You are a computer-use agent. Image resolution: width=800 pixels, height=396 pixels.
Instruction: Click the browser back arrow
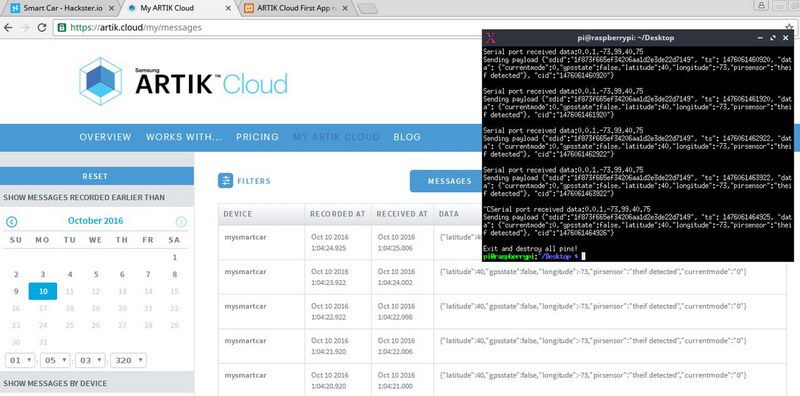pyautogui.click(x=8, y=28)
